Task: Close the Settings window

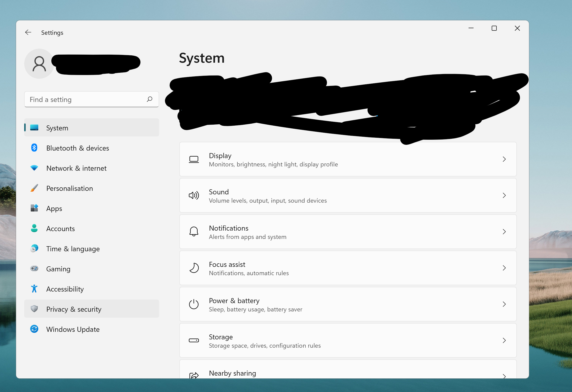Action: [x=517, y=28]
